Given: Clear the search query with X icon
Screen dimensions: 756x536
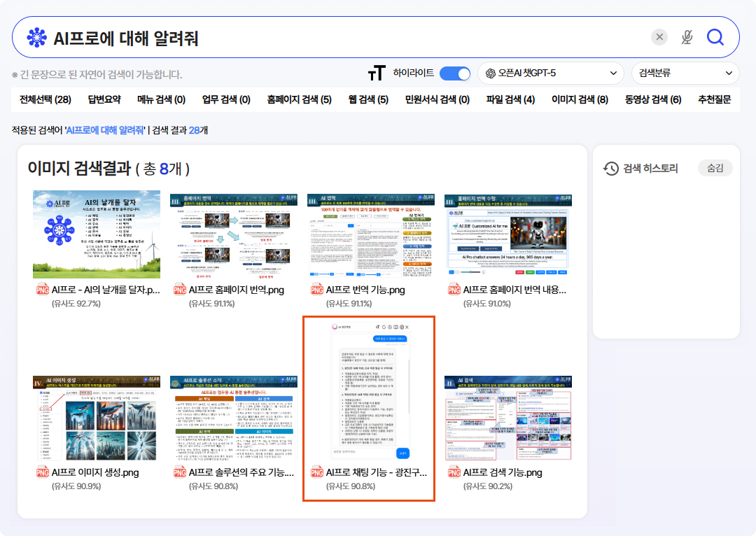Looking at the screenshot, I should (x=659, y=37).
